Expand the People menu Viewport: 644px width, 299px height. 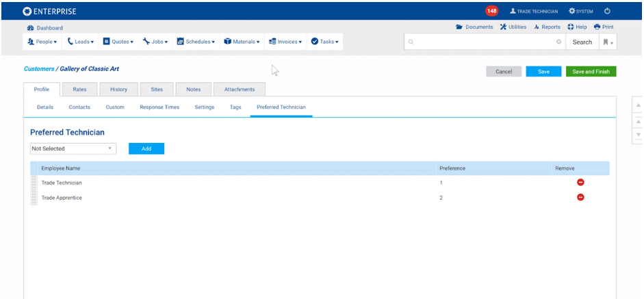[42, 42]
